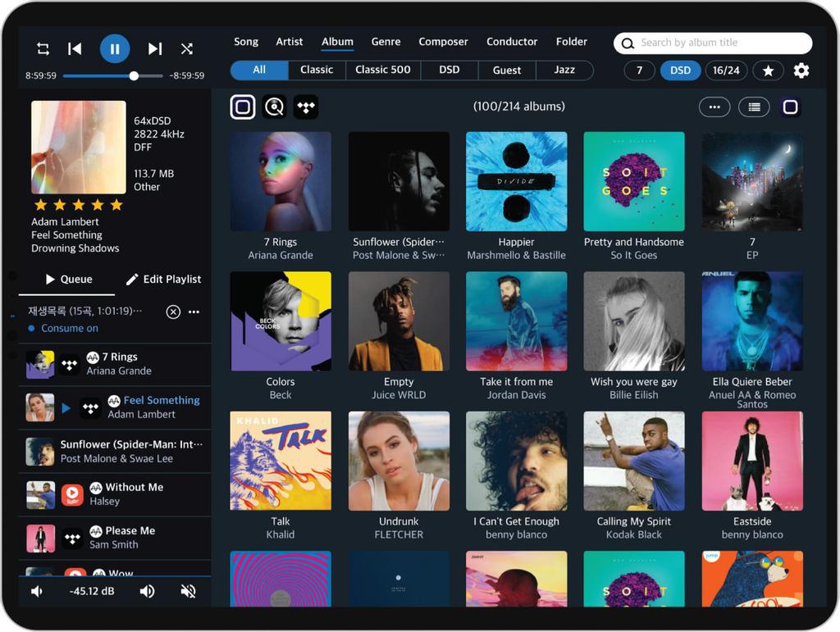Toggle shuffle playback

pyautogui.click(x=187, y=49)
